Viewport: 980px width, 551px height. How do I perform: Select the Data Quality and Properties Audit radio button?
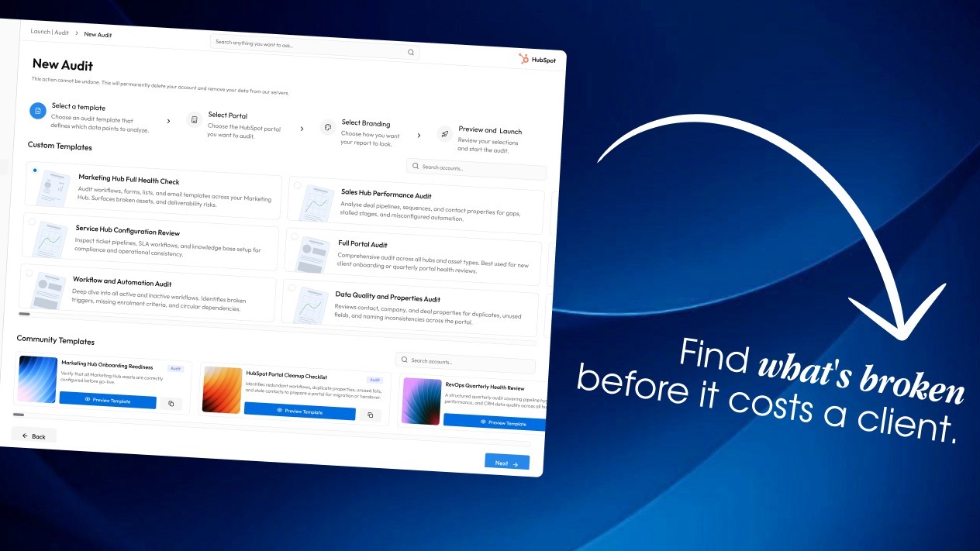[292, 288]
